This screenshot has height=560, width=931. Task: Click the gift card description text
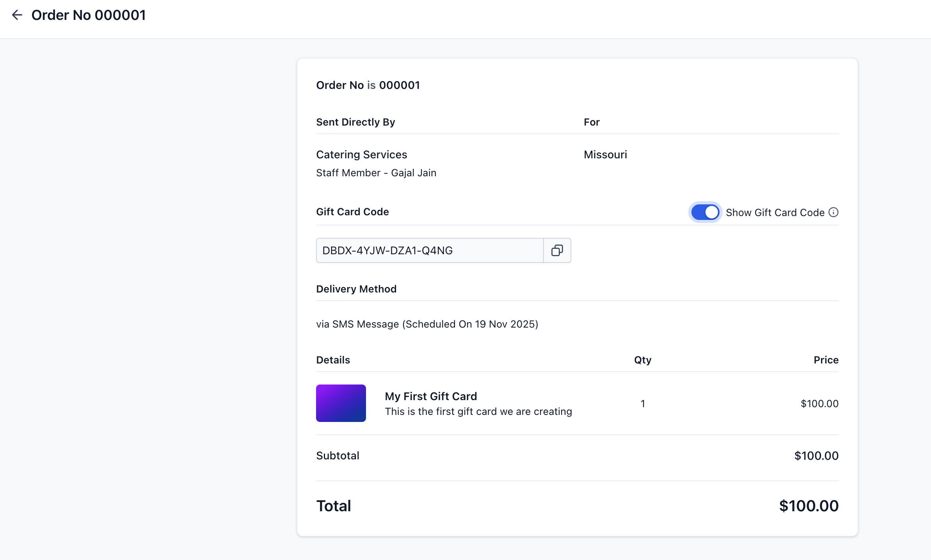pyautogui.click(x=478, y=411)
